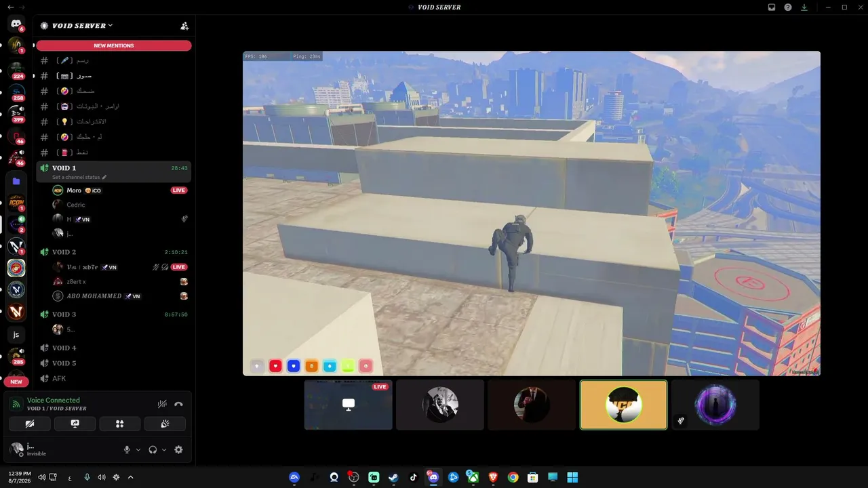
Task: Open TikTok from the taskbar
Action: click(414, 477)
